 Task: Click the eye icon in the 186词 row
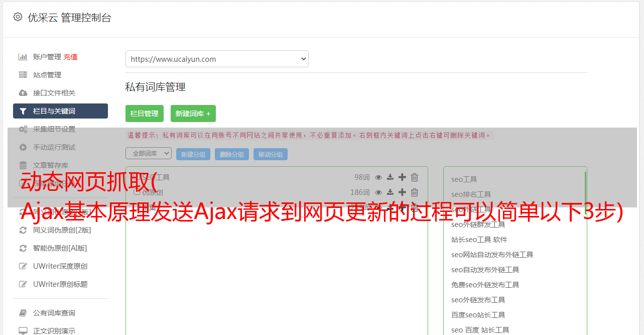(378, 192)
